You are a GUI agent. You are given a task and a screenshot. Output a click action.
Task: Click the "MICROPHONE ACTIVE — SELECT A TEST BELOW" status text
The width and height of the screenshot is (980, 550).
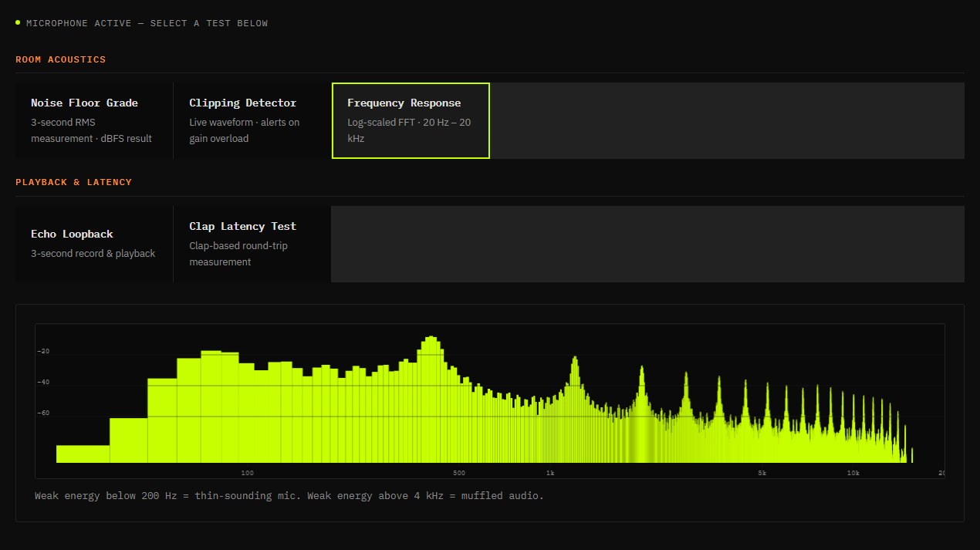click(x=147, y=23)
